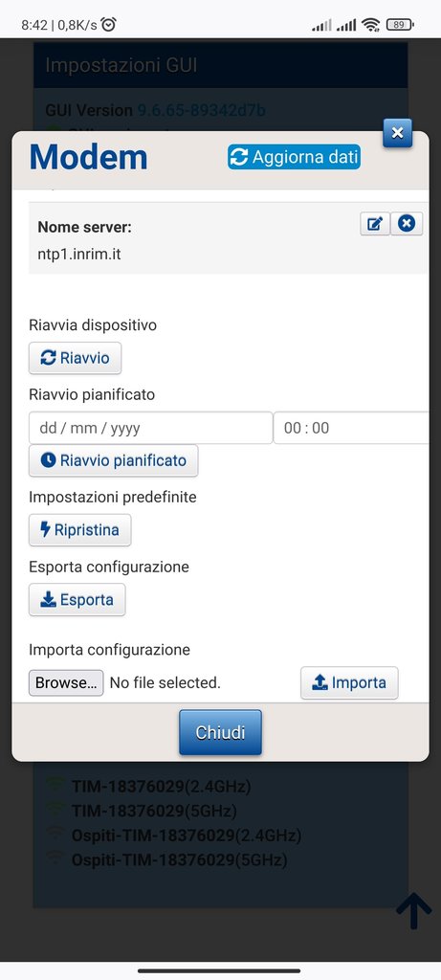Tap the battery indicator in status bar

pos(400,25)
